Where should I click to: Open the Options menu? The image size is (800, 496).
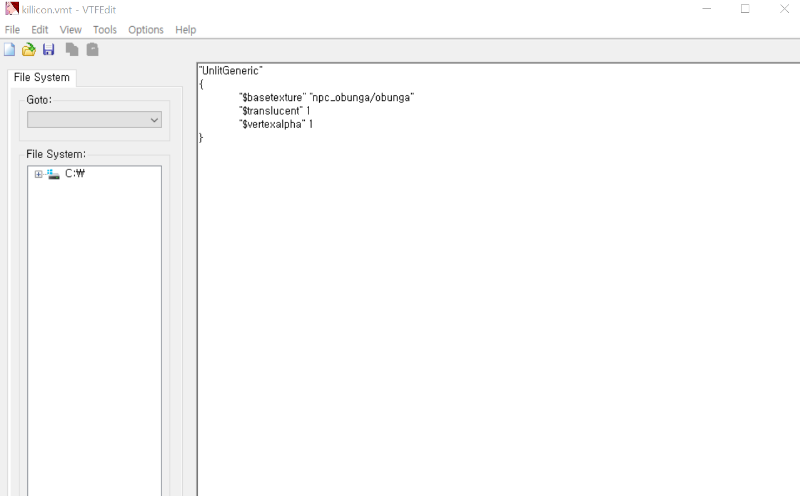coord(146,30)
